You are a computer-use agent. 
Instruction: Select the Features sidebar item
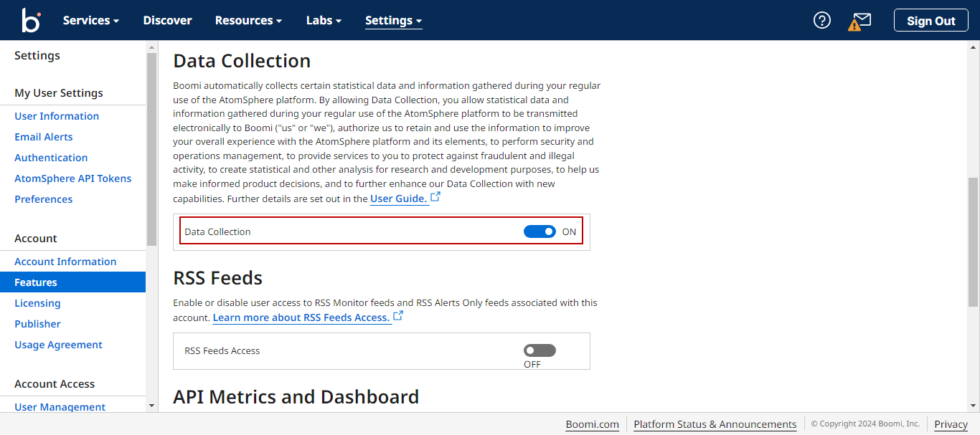coord(72,282)
